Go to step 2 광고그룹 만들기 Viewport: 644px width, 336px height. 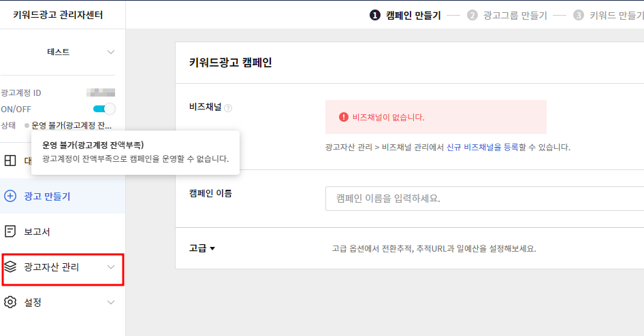[x=507, y=16]
